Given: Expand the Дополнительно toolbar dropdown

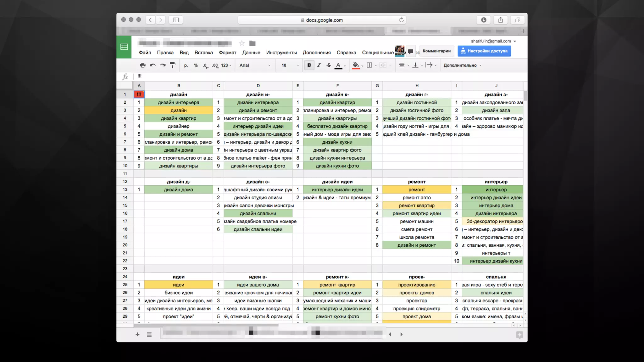Looking at the screenshot, I should point(462,65).
